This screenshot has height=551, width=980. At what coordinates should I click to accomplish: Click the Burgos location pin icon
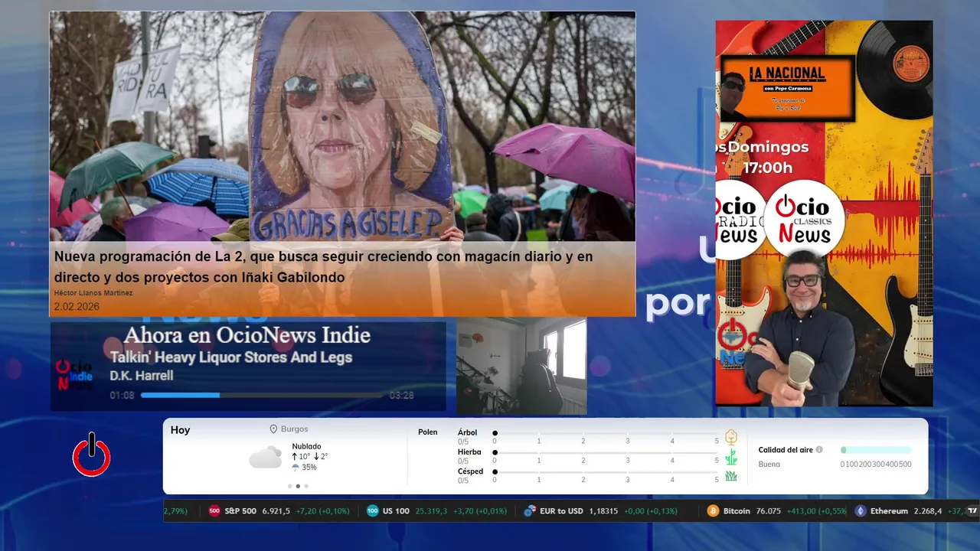pos(273,429)
